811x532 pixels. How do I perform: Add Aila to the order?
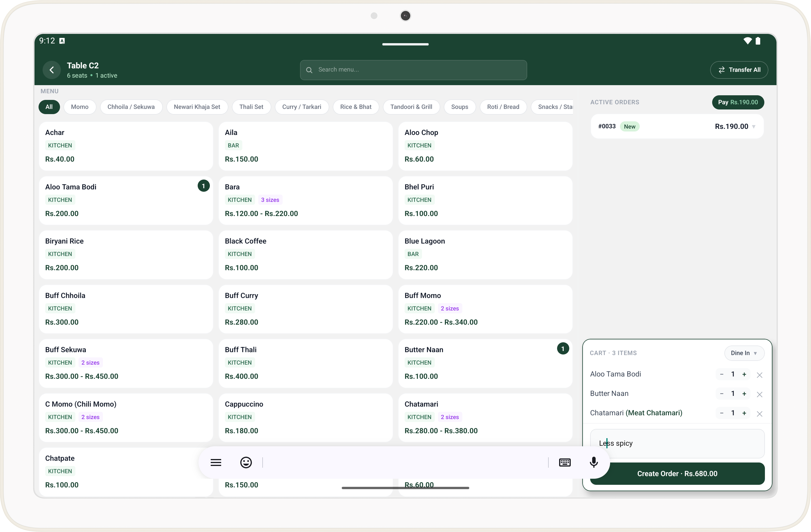[x=305, y=146]
